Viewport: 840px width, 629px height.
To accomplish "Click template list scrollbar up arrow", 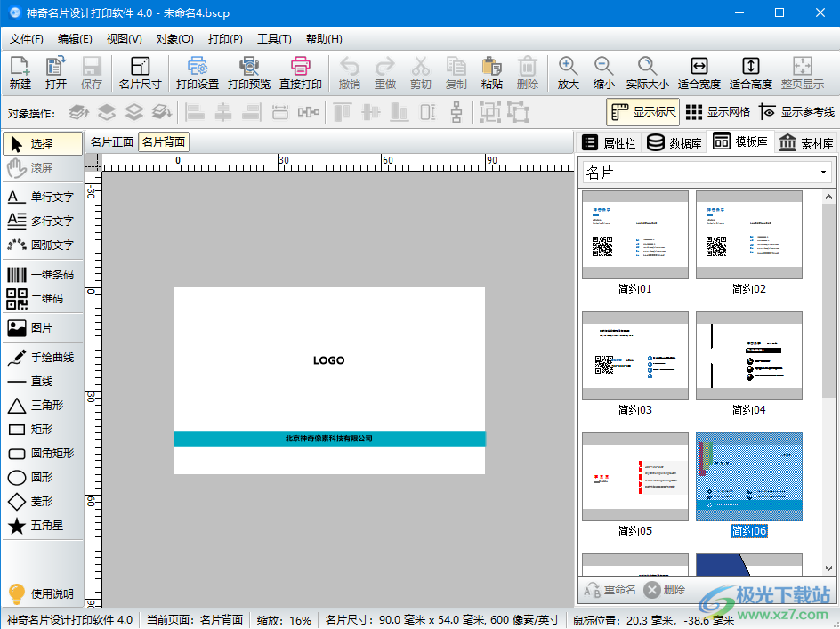I will tap(828, 197).
